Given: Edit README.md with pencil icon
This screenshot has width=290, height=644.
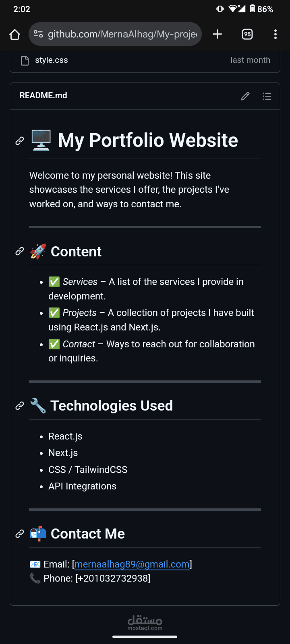Looking at the screenshot, I should [x=245, y=96].
